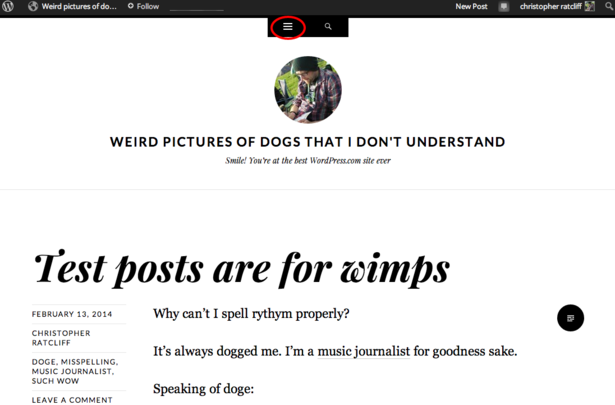
Task: Follow the 'music journalist' hyperlink in post
Action: 364,351
